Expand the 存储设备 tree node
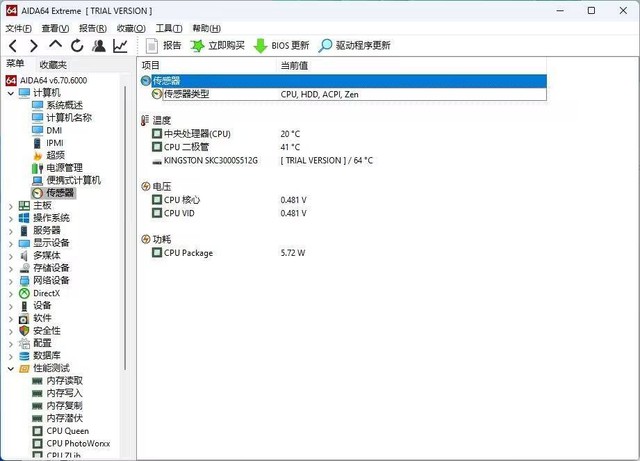 (x=11, y=269)
